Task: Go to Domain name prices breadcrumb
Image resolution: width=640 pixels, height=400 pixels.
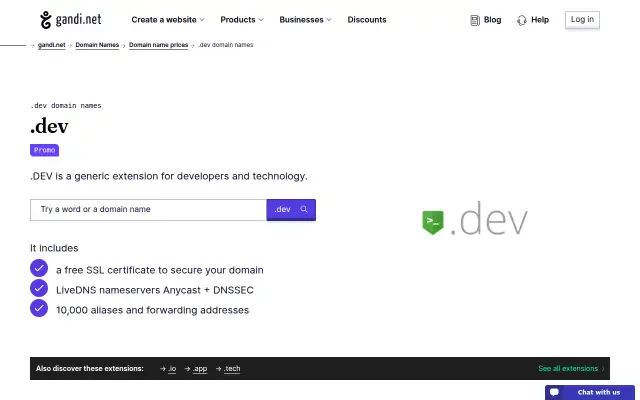Action: pos(158,45)
